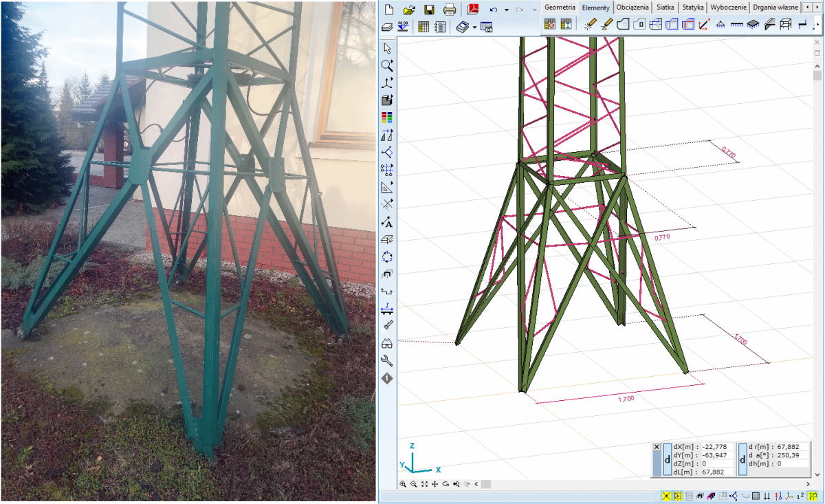Close the coordinates panel with the X button
The width and height of the screenshot is (825, 504).
pos(657,447)
